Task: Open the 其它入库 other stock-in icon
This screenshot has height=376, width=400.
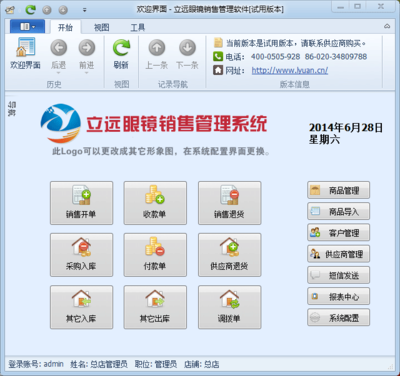Action: [x=81, y=307]
